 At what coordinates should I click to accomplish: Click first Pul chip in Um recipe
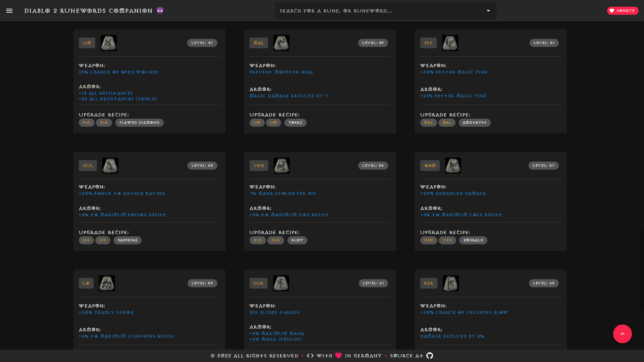87,123
